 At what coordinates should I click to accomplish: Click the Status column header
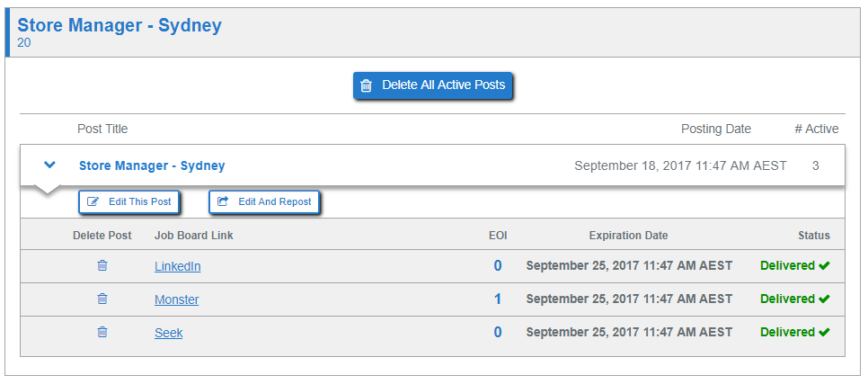coord(813,236)
